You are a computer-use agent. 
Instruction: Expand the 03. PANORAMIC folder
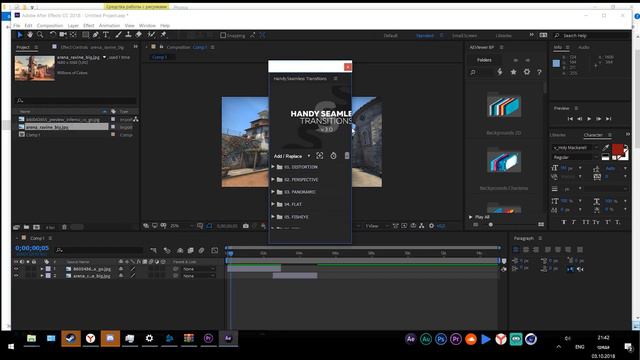click(x=273, y=191)
